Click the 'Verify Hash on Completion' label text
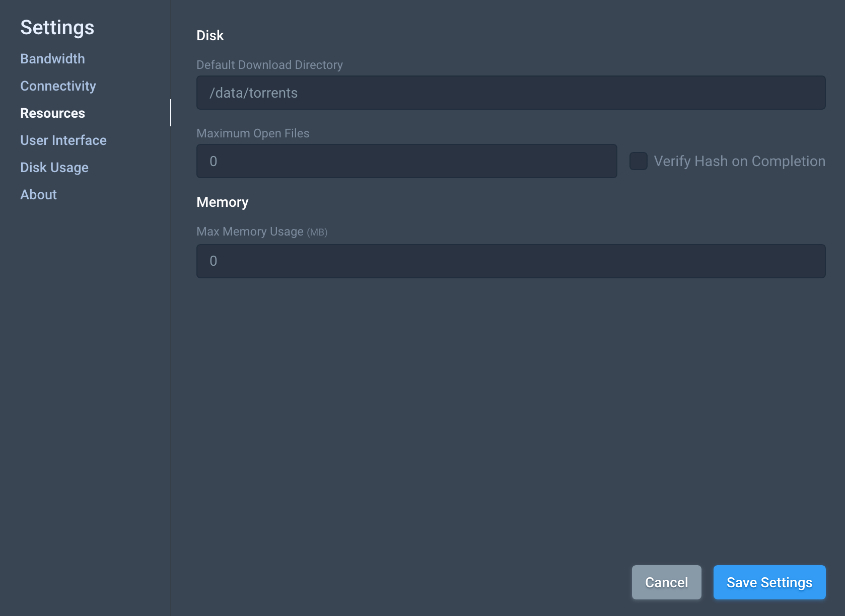The height and width of the screenshot is (616, 845). click(x=739, y=162)
